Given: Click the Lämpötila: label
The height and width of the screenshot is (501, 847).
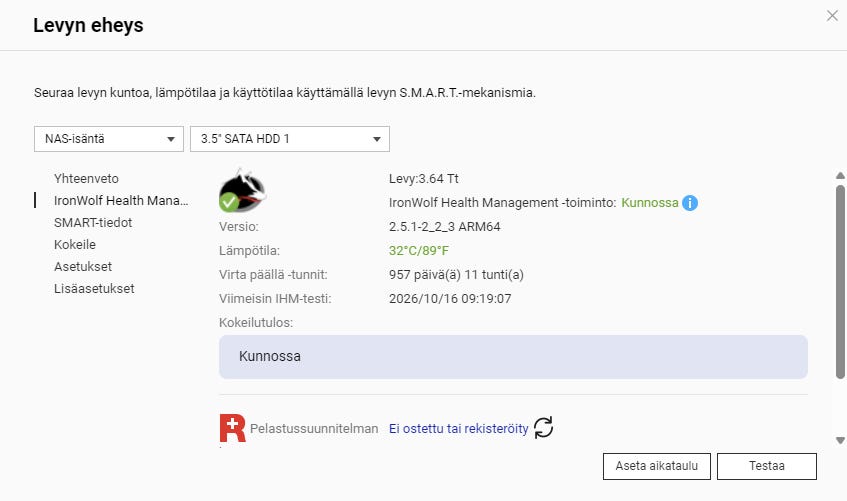Looking at the screenshot, I should (x=249, y=251).
